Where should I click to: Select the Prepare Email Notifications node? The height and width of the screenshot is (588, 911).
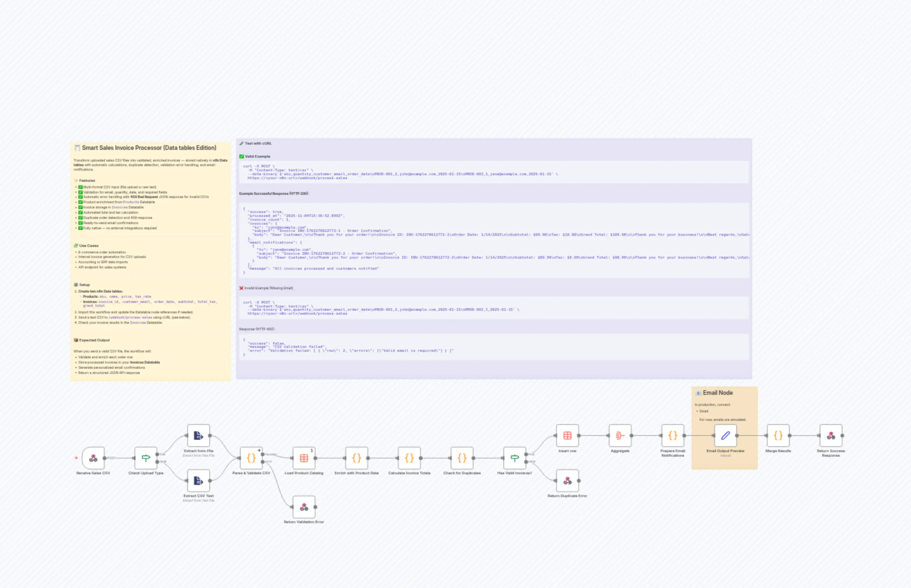coord(673,435)
